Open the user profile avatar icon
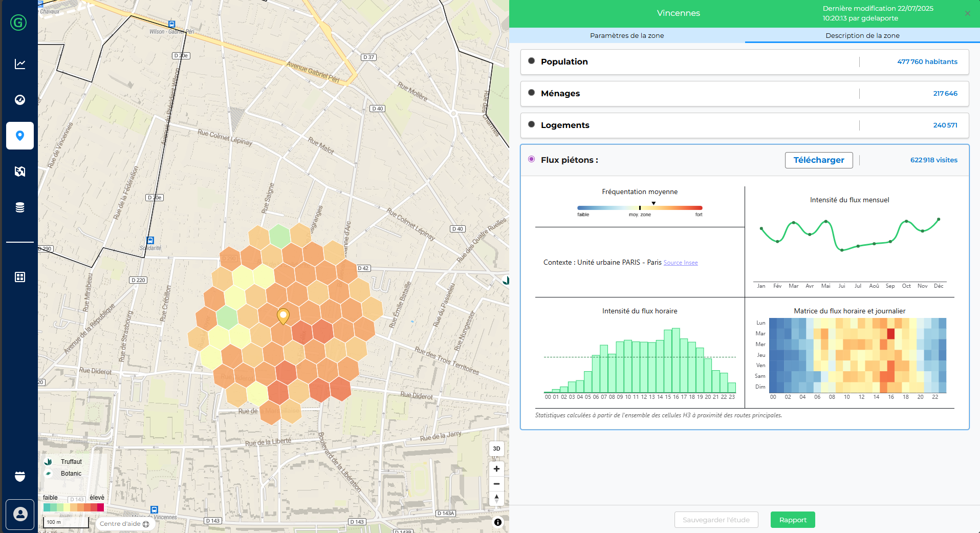Image resolution: width=980 pixels, height=533 pixels. point(20,514)
